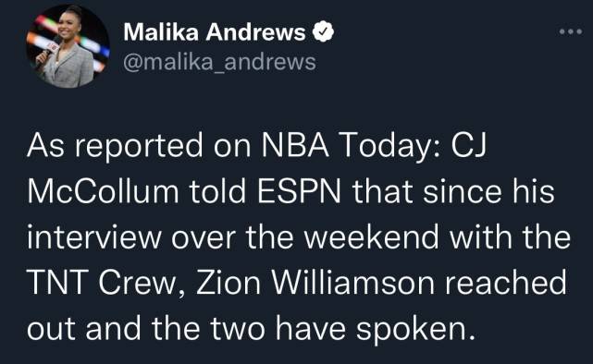Click the word "reached" in the tweet
Viewport: 593px width, 364px height.
click(x=506, y=283)
